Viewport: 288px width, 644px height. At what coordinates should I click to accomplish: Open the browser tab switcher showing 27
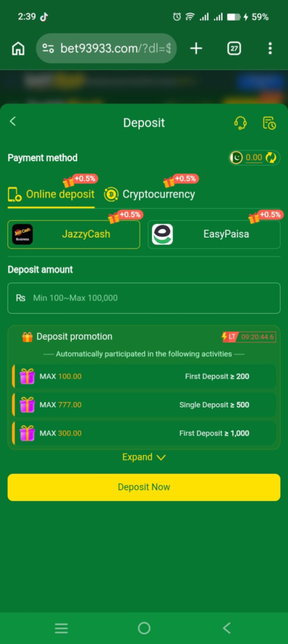click(234, 48)
